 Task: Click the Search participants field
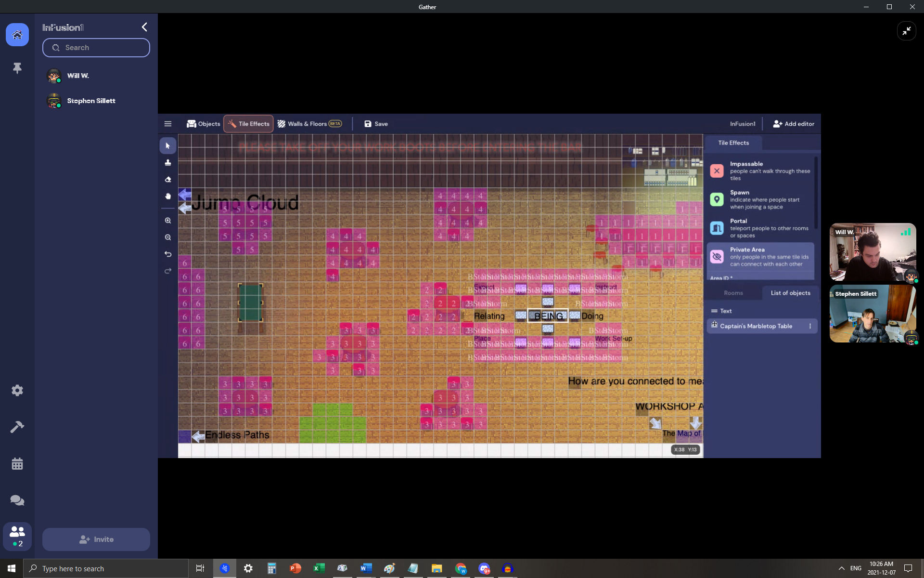(96, 47)
